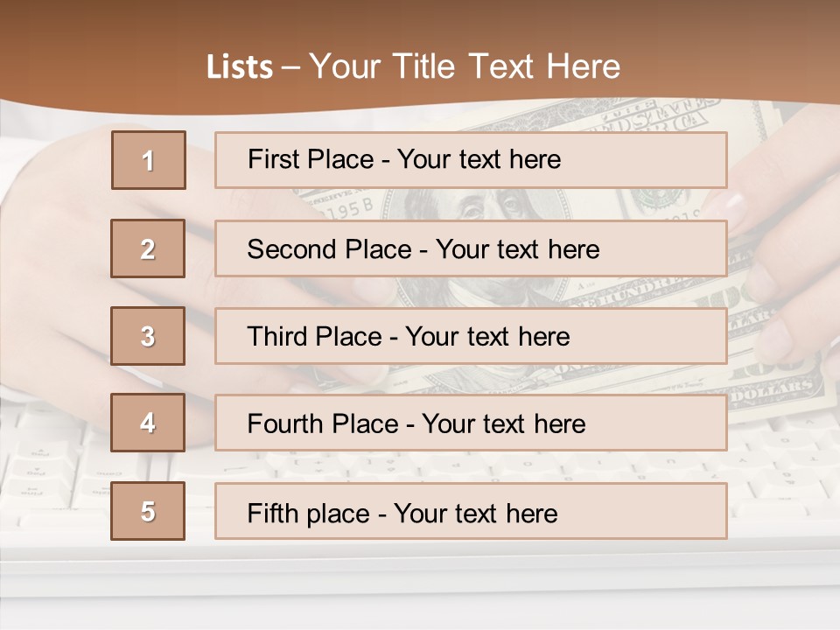Click the number 2 box
The image size is (840, 630).
pos(148,248)
